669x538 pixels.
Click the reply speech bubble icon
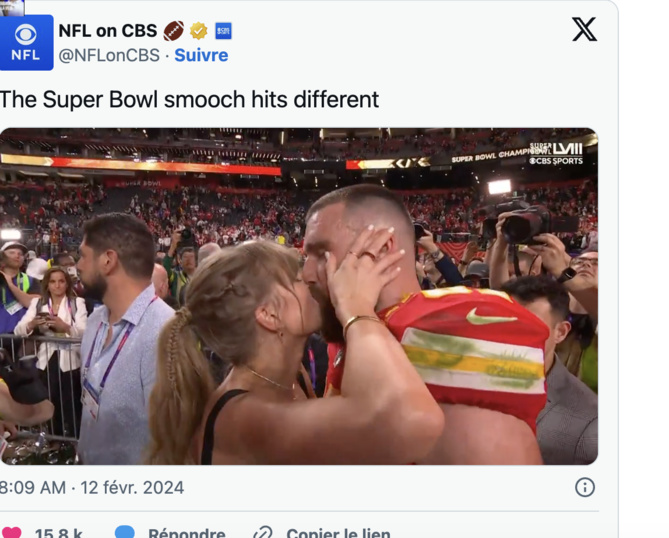[x=125, y=533]
